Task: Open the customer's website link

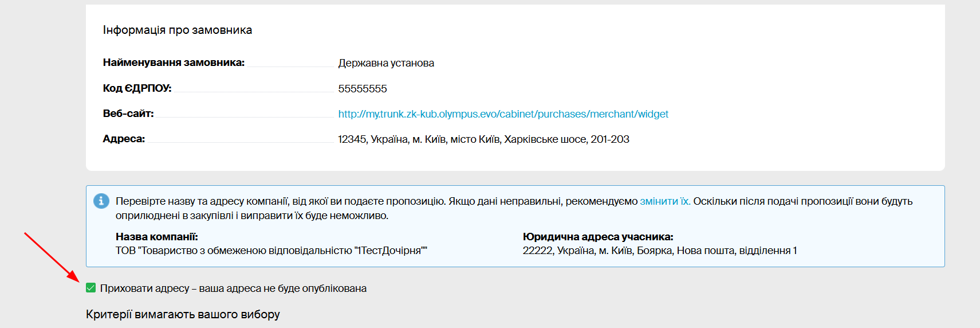Action: 503,114
